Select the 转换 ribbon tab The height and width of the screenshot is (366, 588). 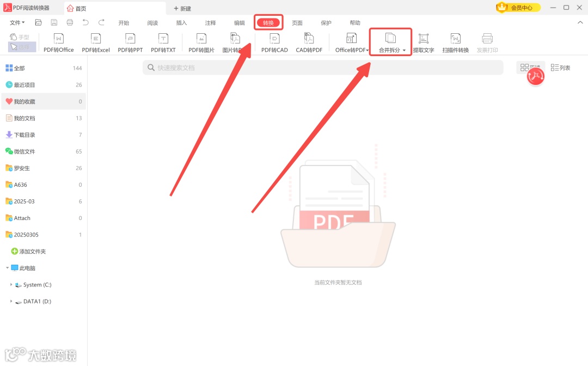coord(268,23)
